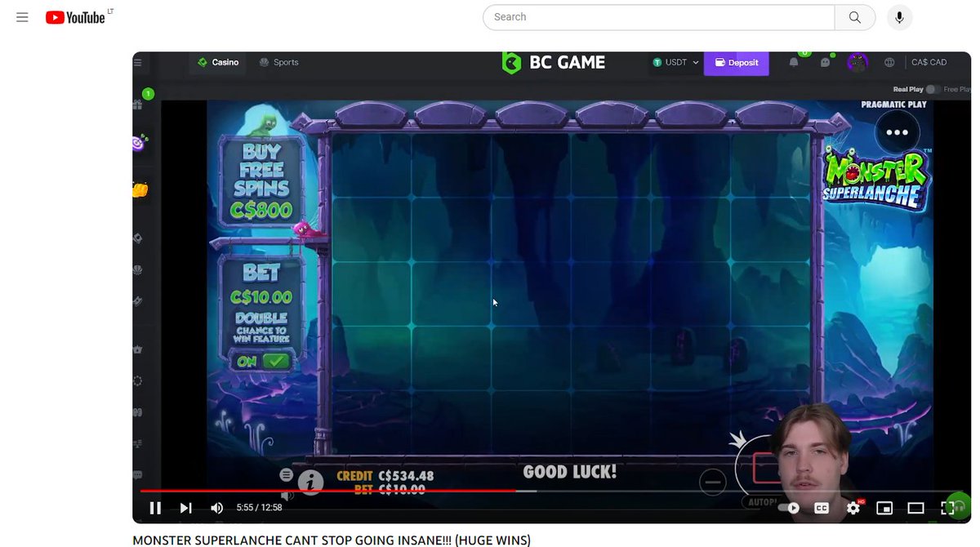Click the purple Deposit button
The image size is (980, 547).
736,63
